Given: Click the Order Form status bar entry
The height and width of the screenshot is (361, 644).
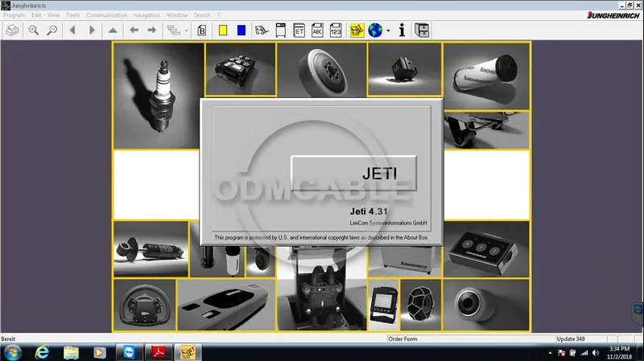Looking at the screenshot, I should click(402, 338).
